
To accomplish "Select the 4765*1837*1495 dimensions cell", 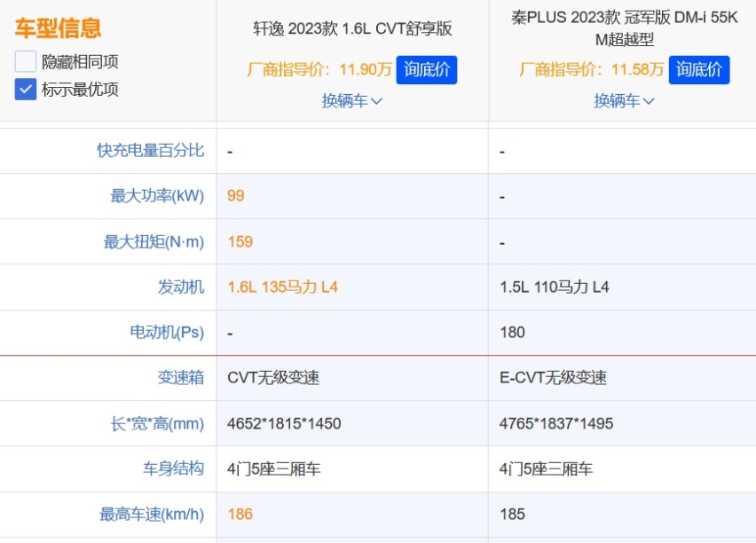I will 556,423.
